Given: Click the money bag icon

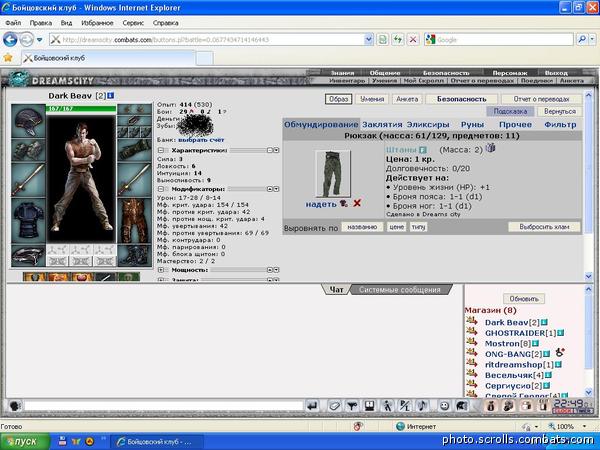Looking at the screenshot, I should tap(491, 406).
